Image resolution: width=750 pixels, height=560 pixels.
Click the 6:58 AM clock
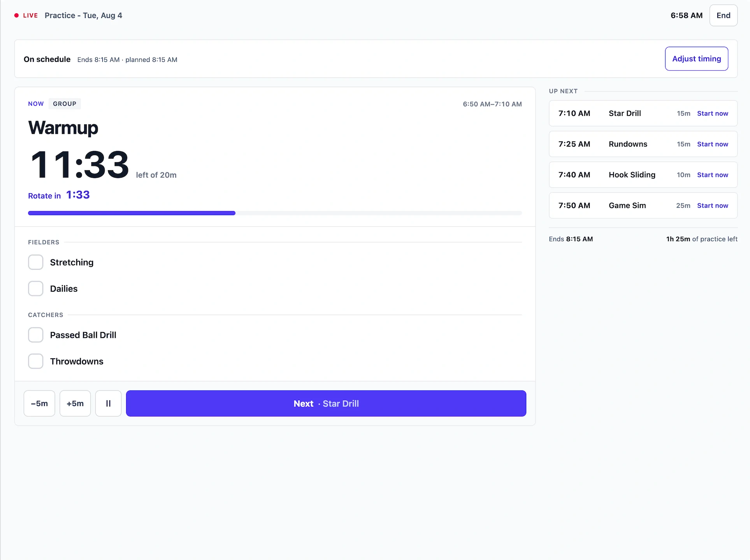point(687,16)
